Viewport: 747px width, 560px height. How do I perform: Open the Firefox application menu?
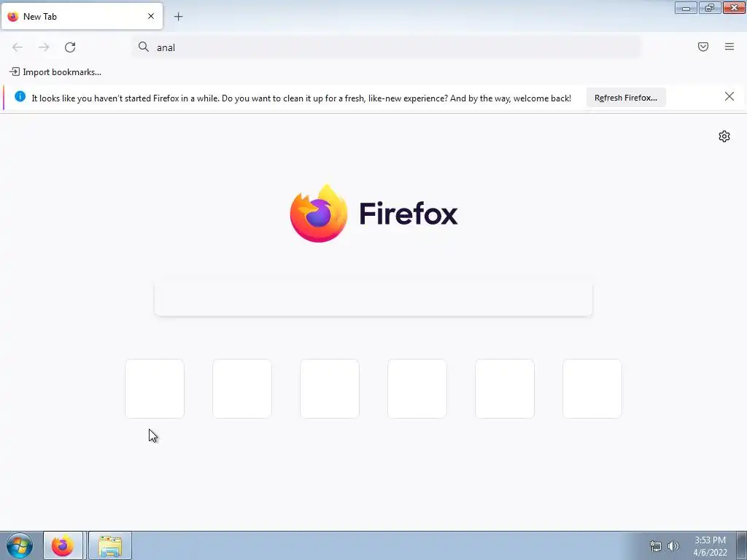729,47
